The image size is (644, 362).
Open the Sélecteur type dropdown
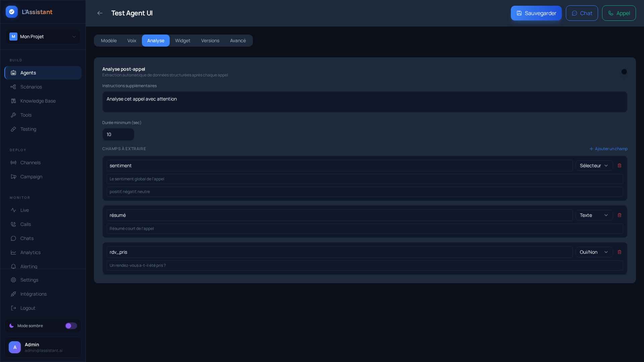point(594,166)
